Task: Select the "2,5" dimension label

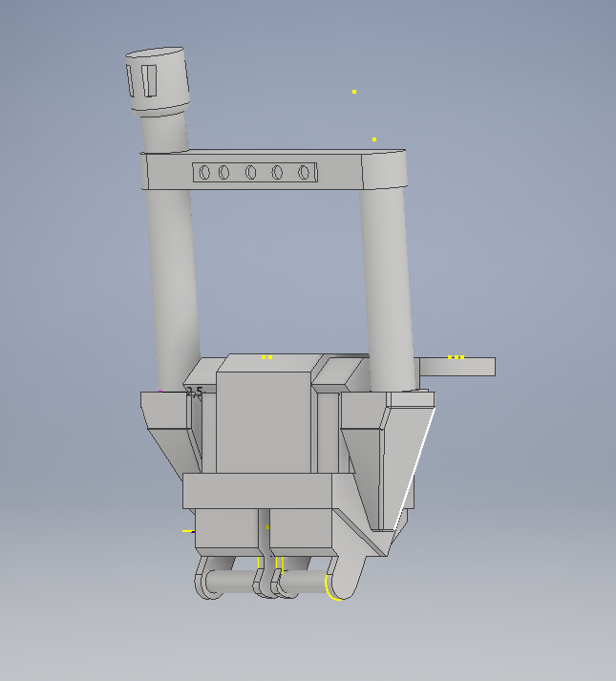Action: pos(194,392)
